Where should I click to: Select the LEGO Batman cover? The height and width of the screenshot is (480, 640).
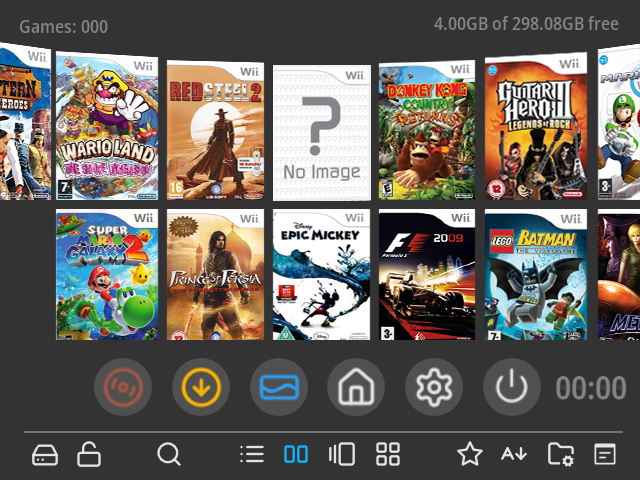coord(536,275)
